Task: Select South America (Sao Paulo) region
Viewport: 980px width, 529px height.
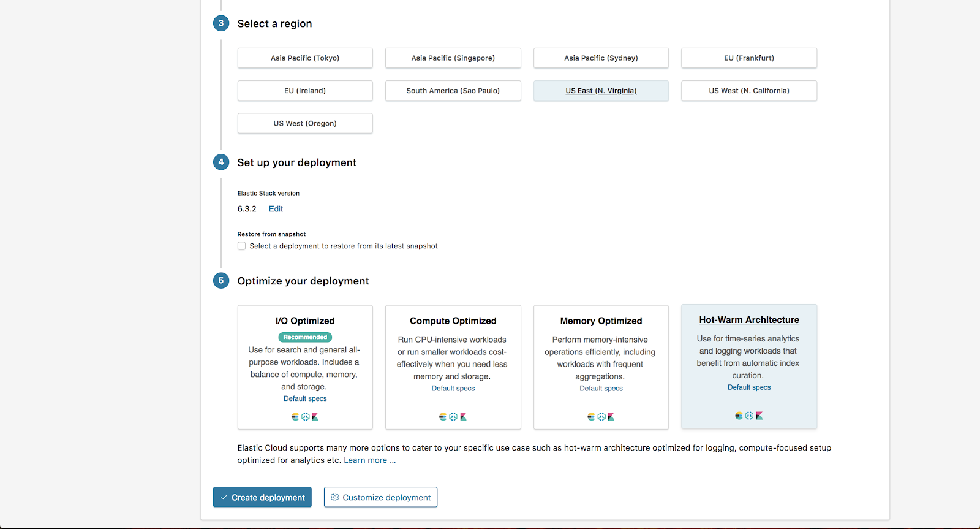Action: click(x=453, y=91)
